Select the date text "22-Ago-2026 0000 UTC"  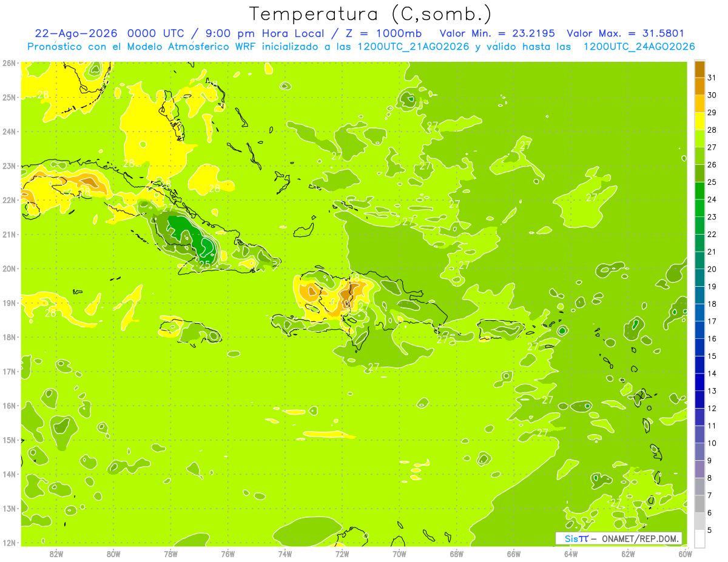pyautogui.click(x=109, y=33)
